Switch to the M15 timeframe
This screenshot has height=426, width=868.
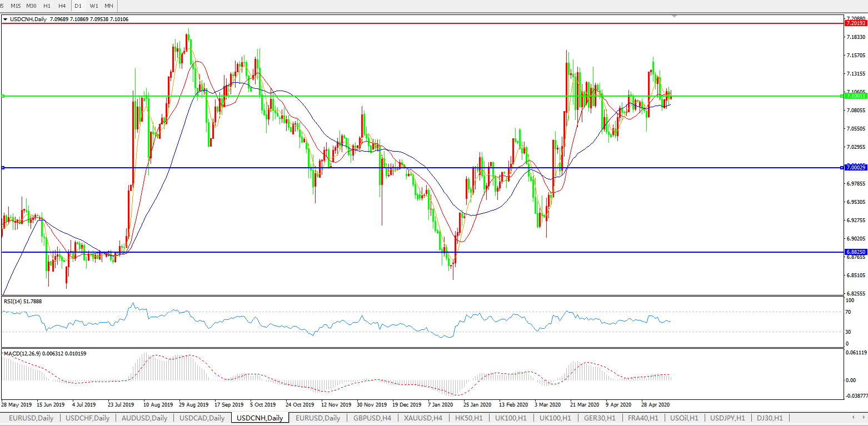coord(16,6)
